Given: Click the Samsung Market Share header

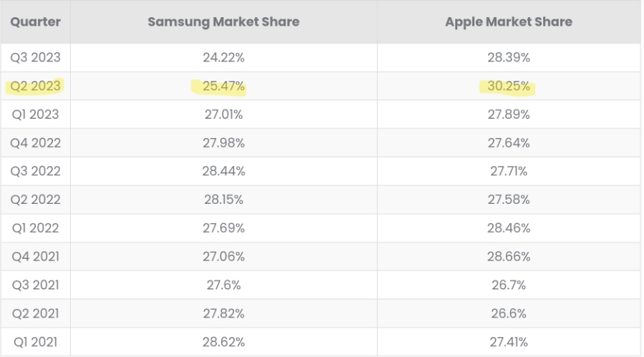Looking at the screenshot, I should 223,22.
